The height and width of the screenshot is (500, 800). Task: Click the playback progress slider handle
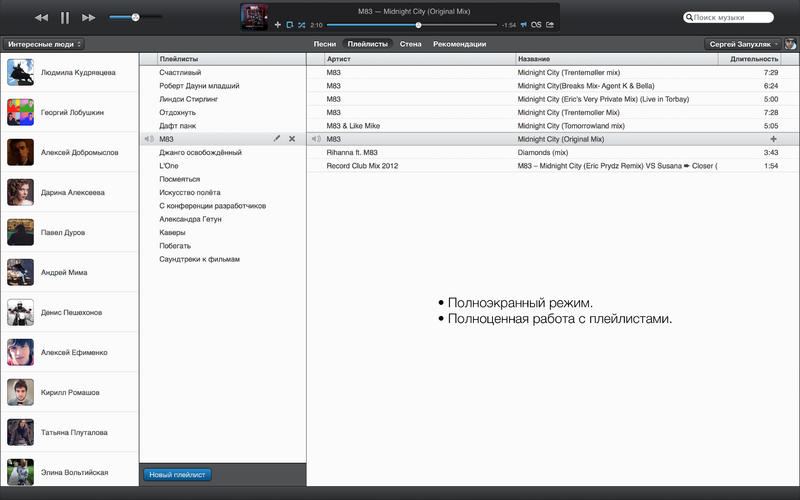[x=418, y=25]
